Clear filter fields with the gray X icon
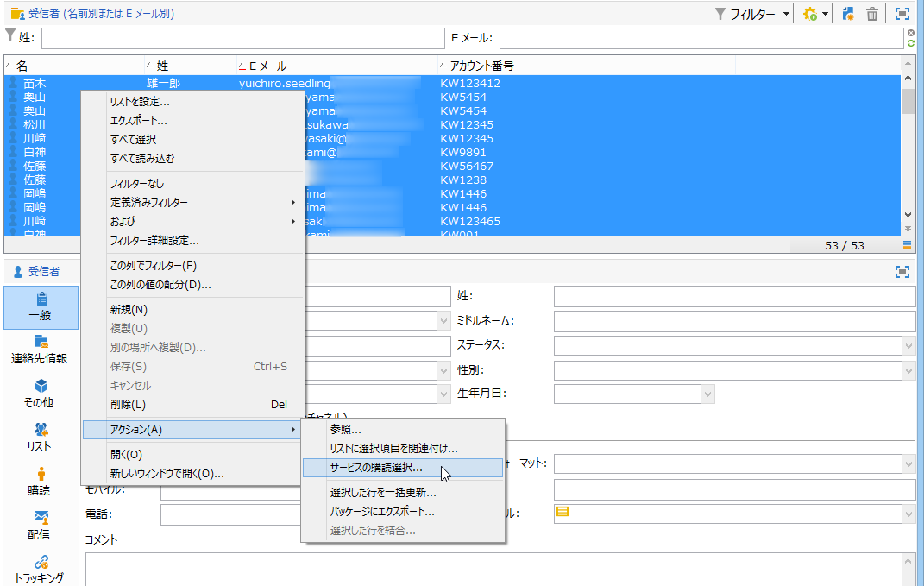The image size is (924, 586). point(911,33)
